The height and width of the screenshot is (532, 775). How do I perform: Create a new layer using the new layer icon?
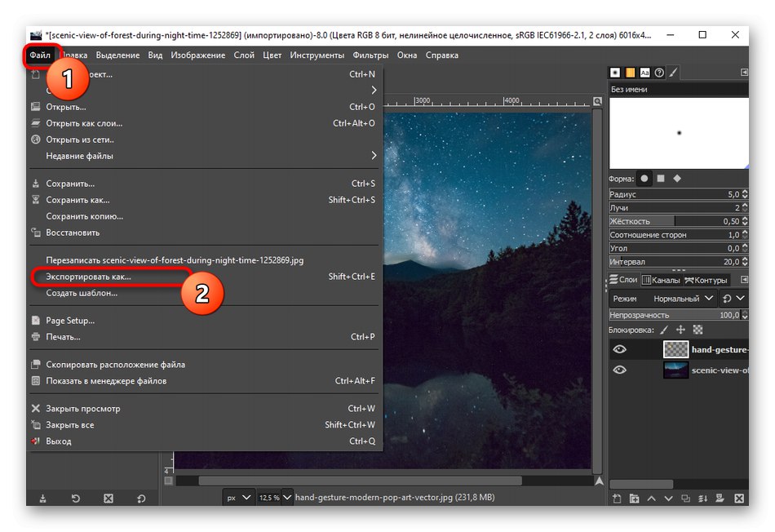pos(618,498)
